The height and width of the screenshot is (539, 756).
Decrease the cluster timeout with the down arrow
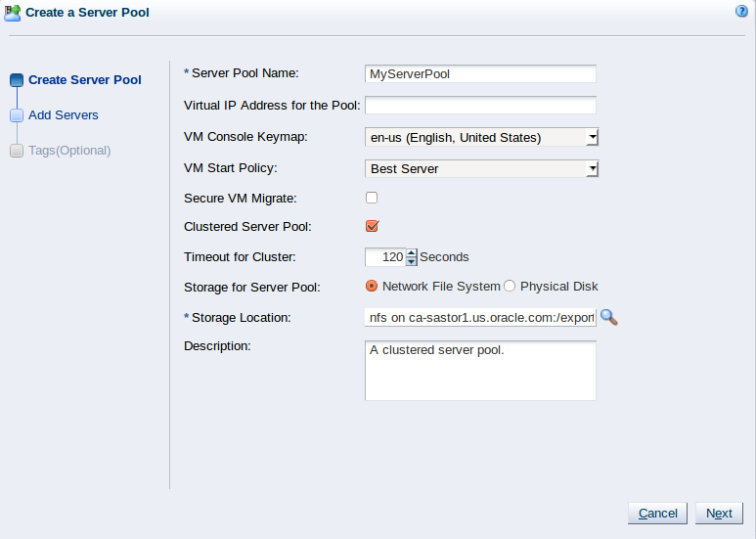(x=412, y=261)
